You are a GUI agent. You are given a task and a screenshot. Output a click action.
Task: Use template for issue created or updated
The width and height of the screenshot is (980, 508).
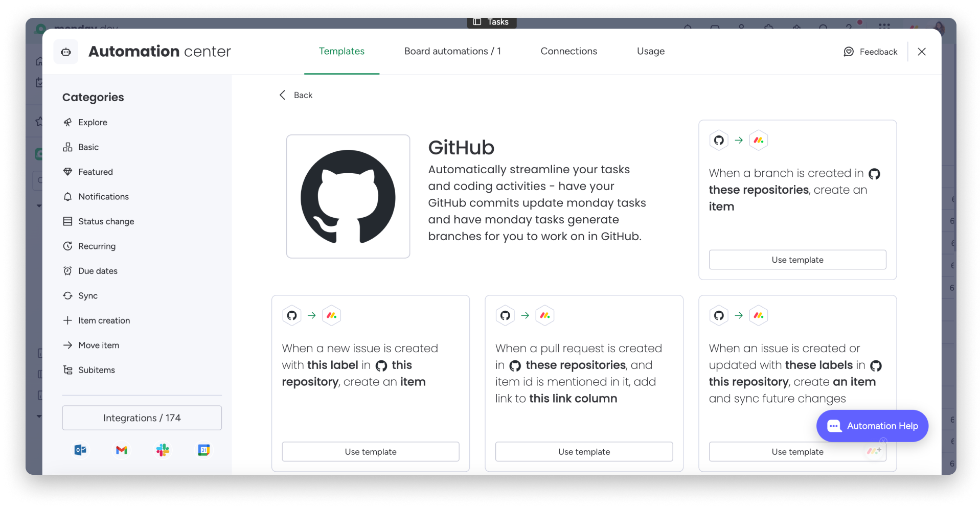coord(797,452)
